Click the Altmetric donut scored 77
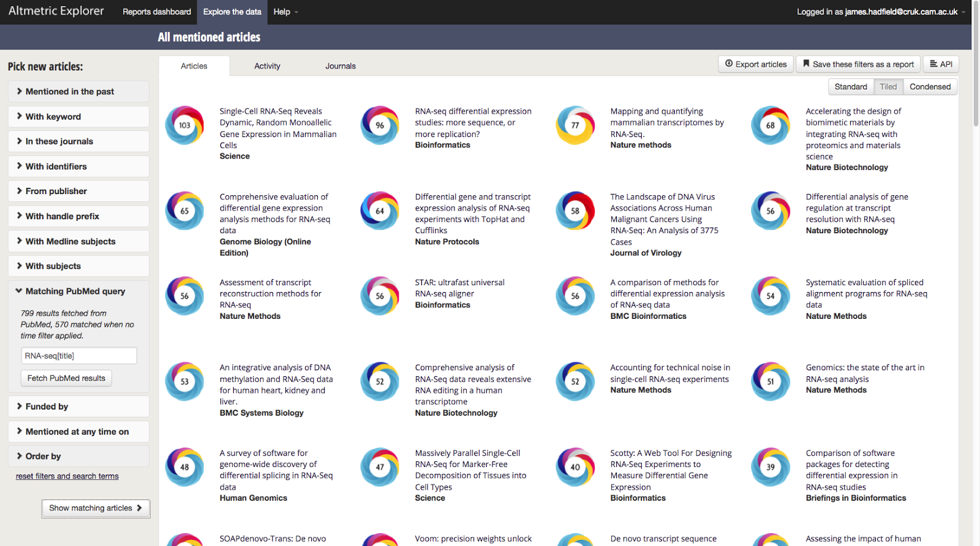This screenshot has width=980, height=546. coord(575,125)
